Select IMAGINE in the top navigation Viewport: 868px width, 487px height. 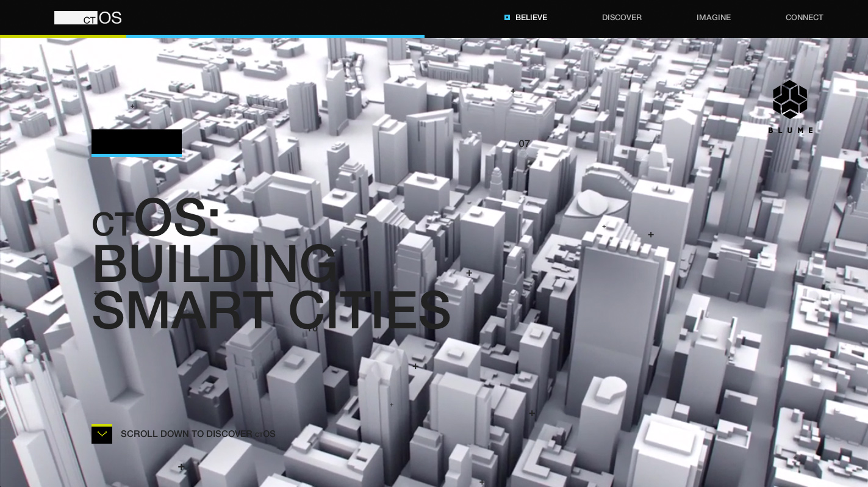[713, 18]
